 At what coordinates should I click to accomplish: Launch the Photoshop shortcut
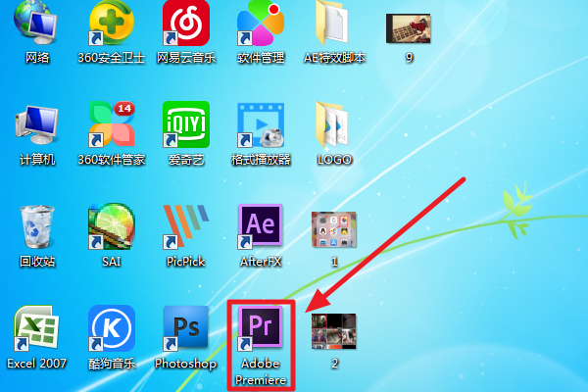[x=186, y=328]
